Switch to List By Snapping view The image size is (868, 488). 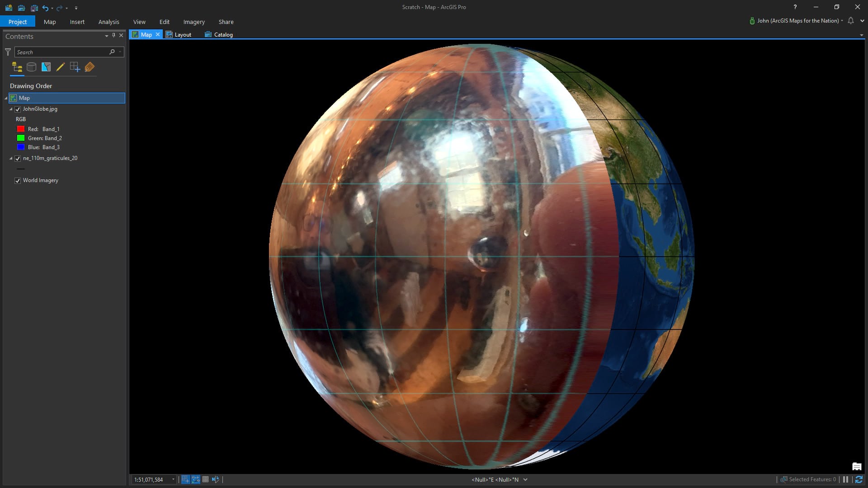[75, 67]
